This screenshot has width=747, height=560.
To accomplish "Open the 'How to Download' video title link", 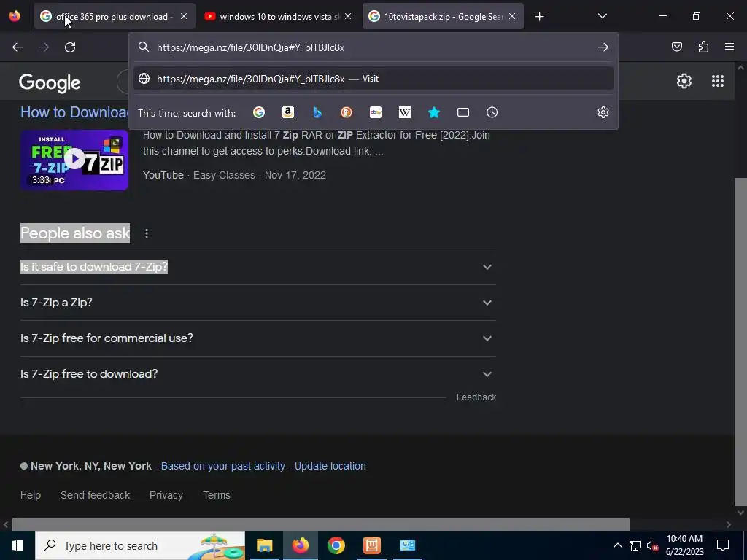I will pyautogui.click(x=75, y=112).
